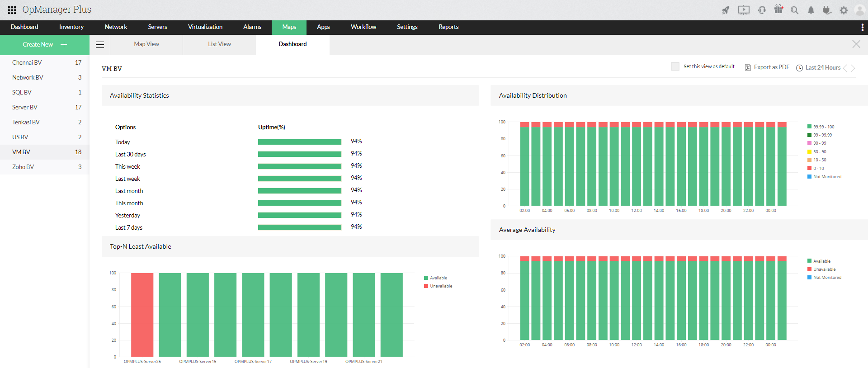
Task: Toggle Unavailable legend in Average Availability
Action: pos(821,269)
